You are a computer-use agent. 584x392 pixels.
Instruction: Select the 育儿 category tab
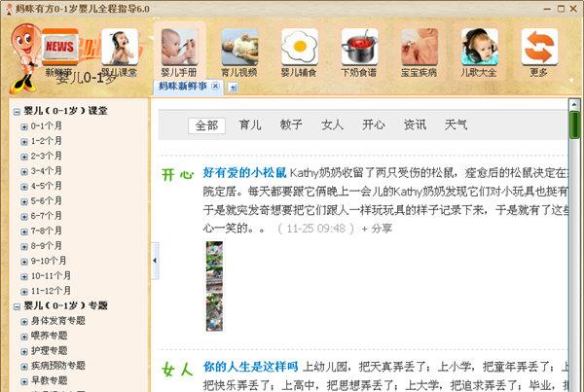pyautogui.click(x=250, y=125)
